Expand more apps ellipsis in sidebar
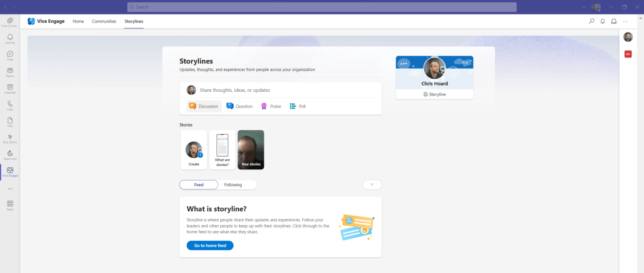The image size is (644, 273). point(10,189)
